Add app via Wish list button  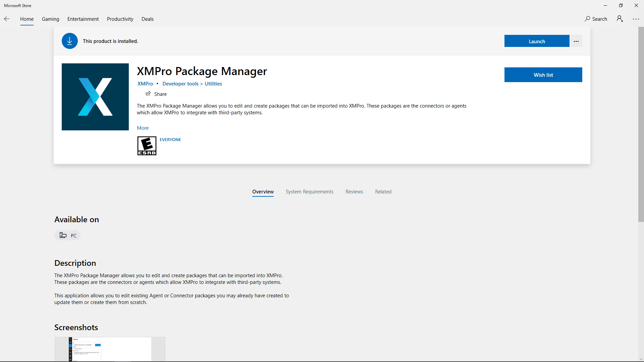[x=543, y=75]
